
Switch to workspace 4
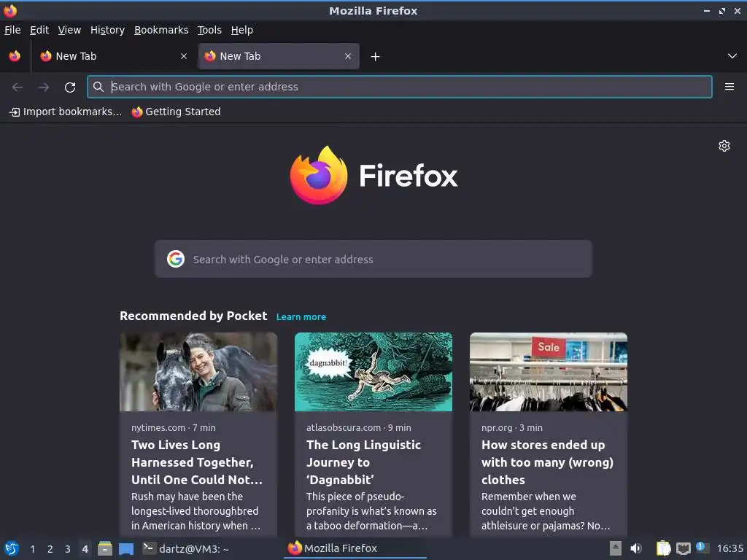tap(85, 549)
